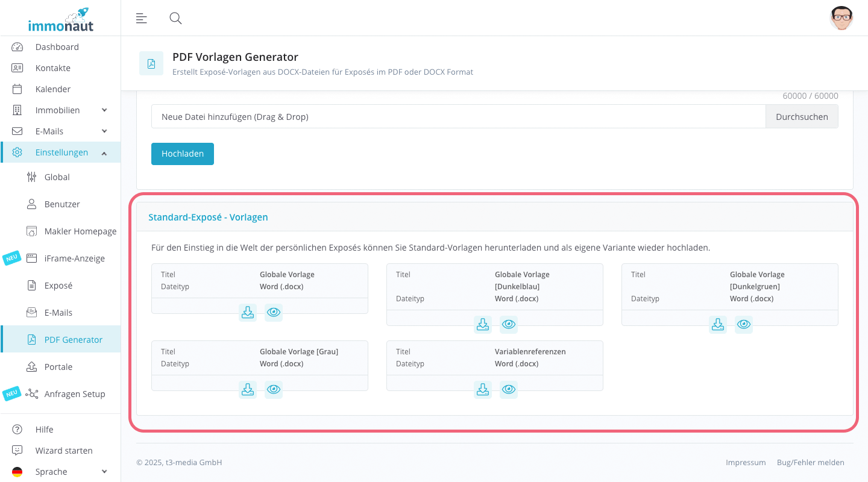The image size is (868, 482).
Task: Click the German flag language icon
Action: click(x=17, y=472)
